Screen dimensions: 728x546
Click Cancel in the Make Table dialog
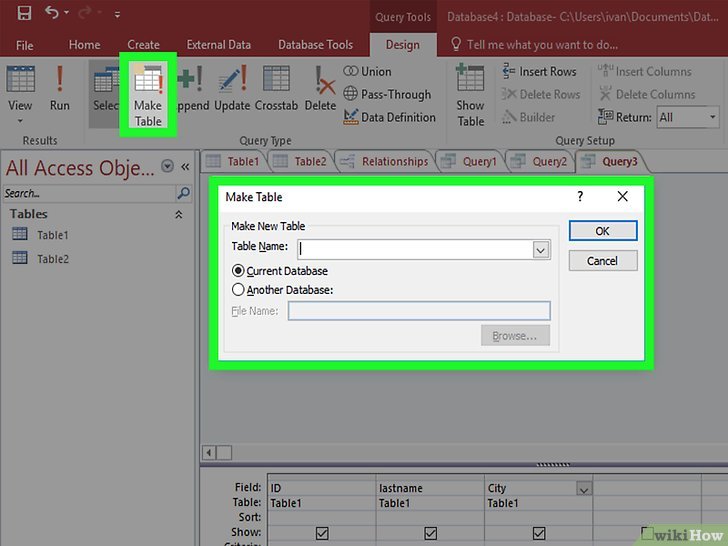603,260
